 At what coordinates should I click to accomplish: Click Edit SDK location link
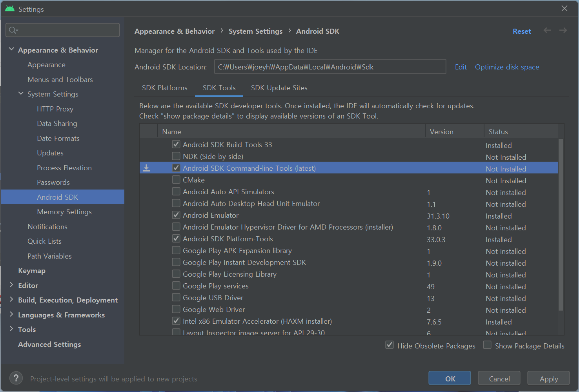click(461, 67)
